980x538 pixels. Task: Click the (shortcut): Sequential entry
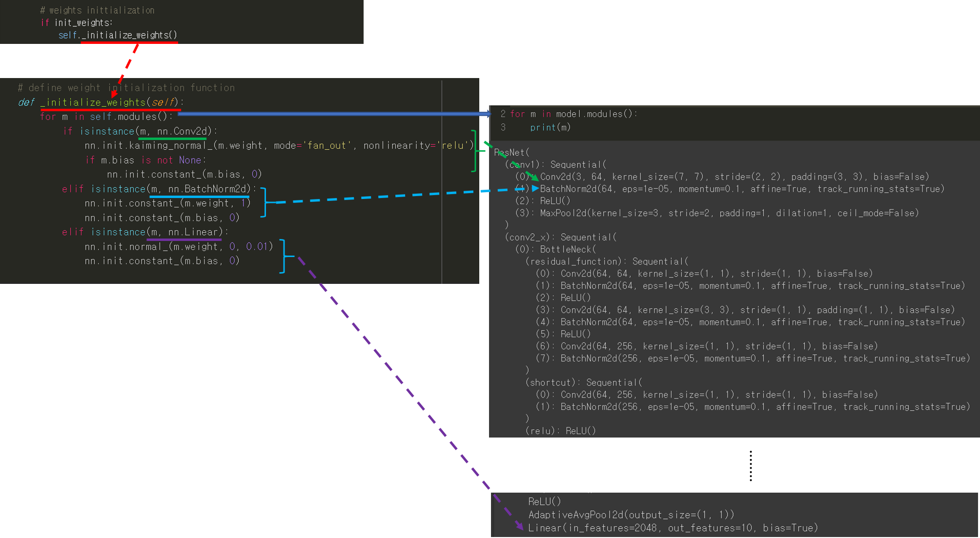584,382
